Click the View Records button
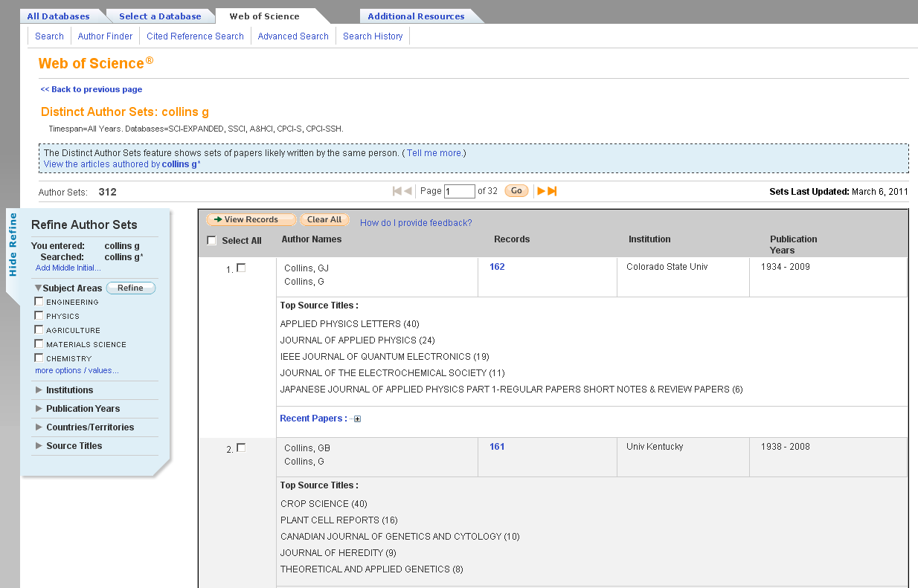This screenshot has height=588, width=918. click(251, 220)
